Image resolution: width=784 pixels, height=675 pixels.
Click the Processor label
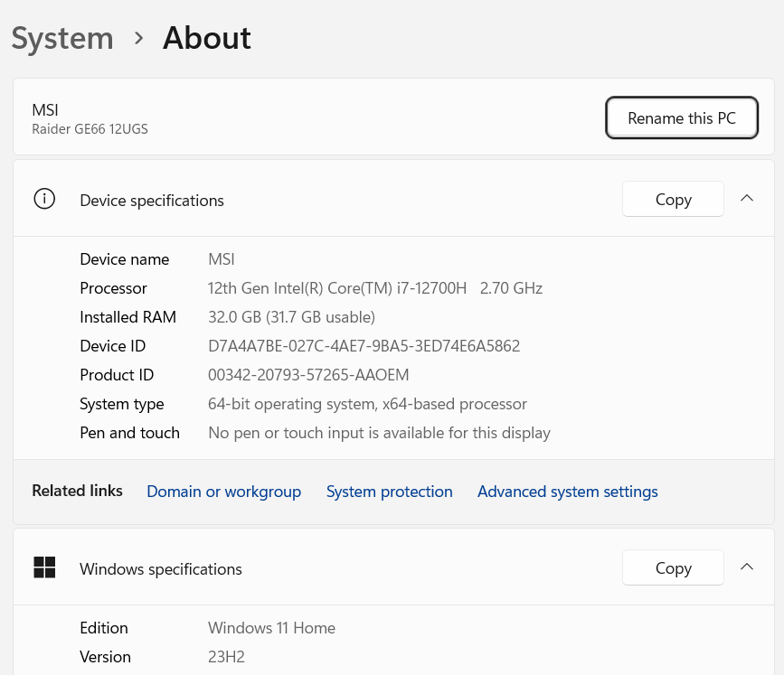[114, 288]
